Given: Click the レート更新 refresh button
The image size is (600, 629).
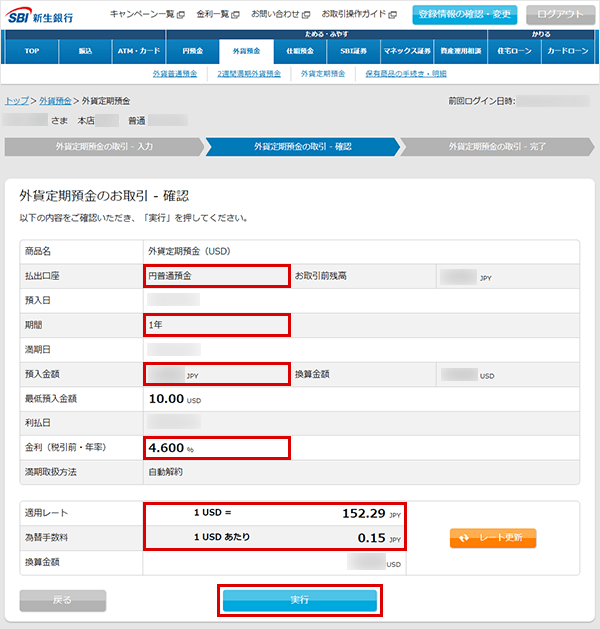Looking at the screenshot, I should 492,538.
